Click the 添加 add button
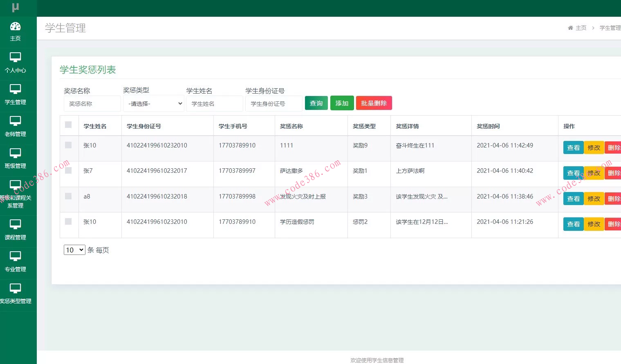This screenshot has width=621, height=364. pyautogui.click(x=342, y=103)
